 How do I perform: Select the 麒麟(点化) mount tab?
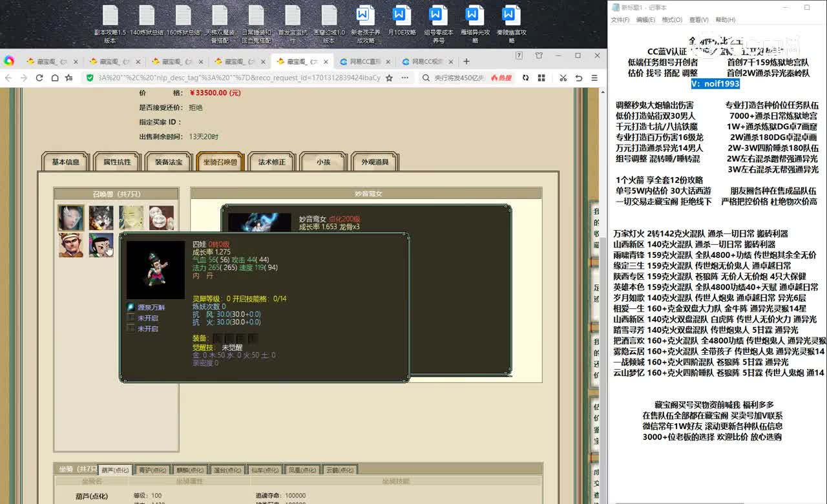point(191,470)
